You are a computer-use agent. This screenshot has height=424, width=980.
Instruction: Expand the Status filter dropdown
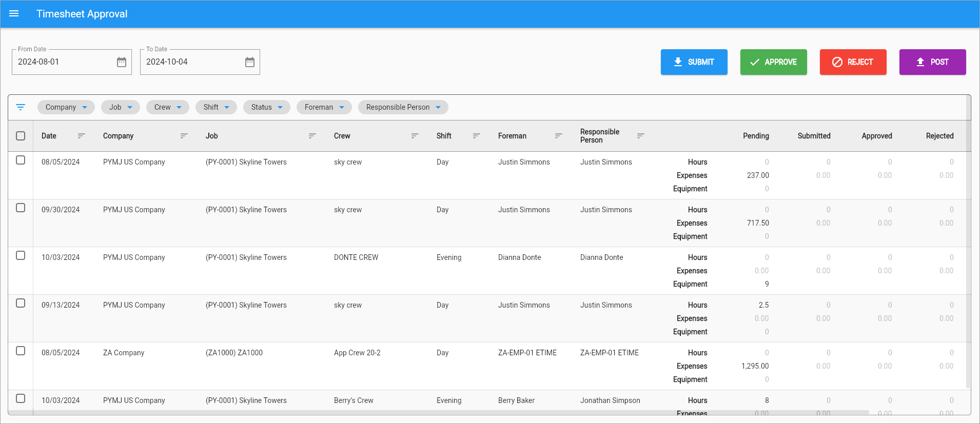pyautogui.click(x=267, y=107)
